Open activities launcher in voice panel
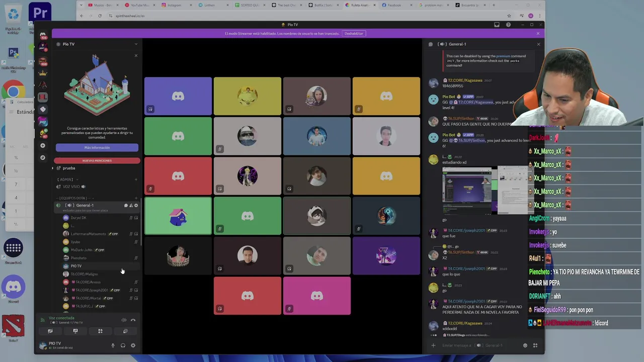This screenshot has width=644, height=362. (100, 331)
